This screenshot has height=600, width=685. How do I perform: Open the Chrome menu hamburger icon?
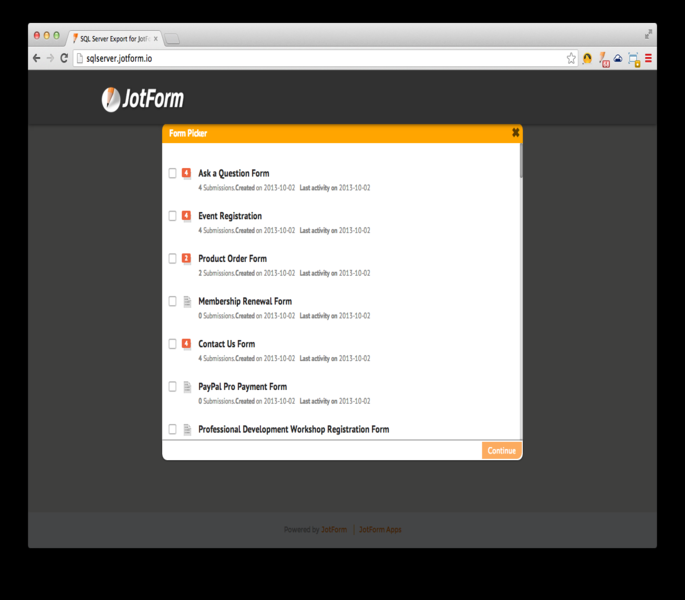648,59
